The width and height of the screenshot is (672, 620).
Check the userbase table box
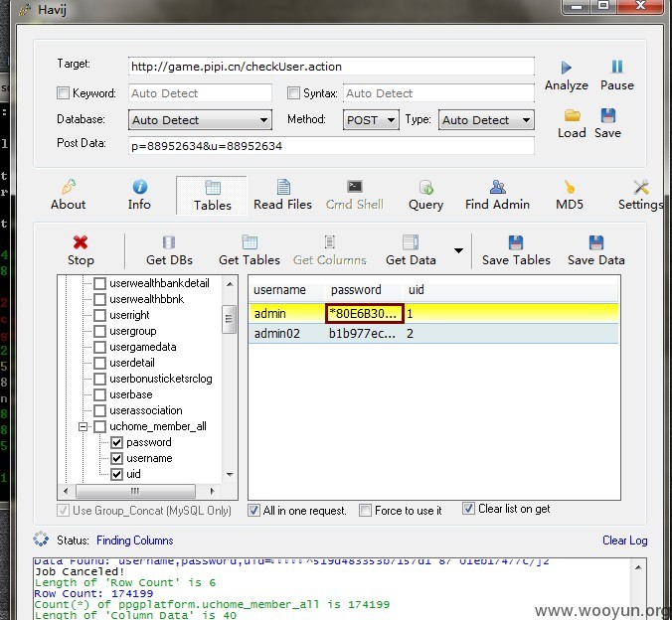click(99, 394)
